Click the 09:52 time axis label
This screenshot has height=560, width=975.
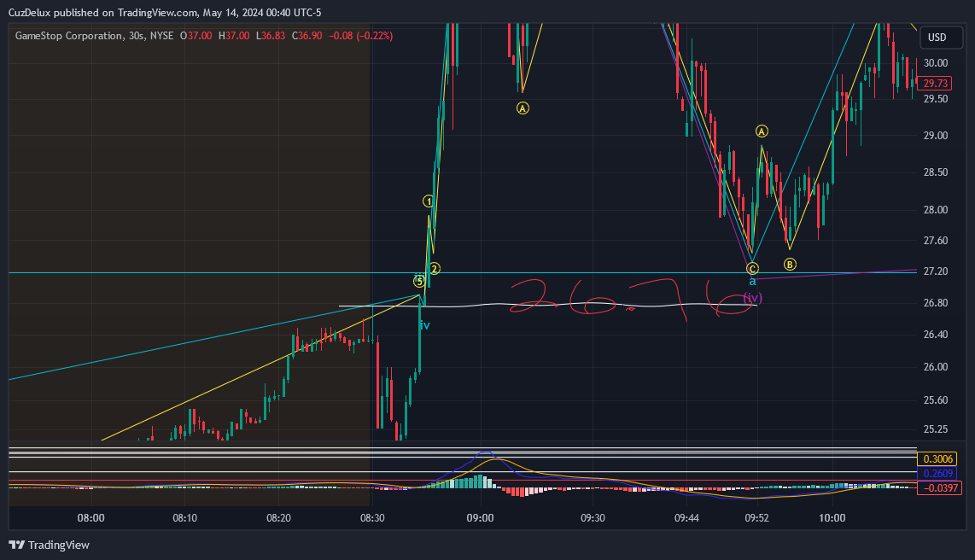tap(756, 518)
